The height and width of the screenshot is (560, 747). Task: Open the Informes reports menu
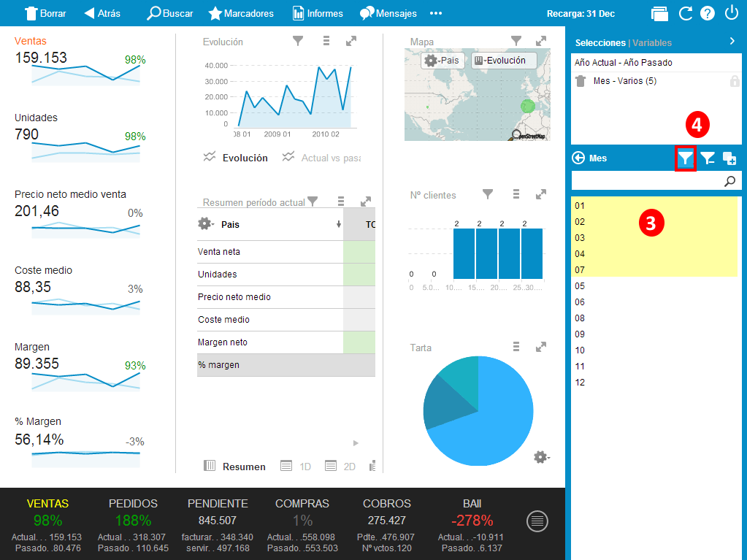coord(299,13)
